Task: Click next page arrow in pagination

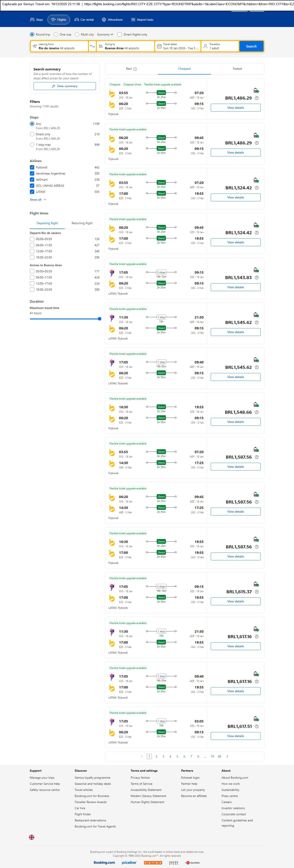Action: click(x=227, y=756)
